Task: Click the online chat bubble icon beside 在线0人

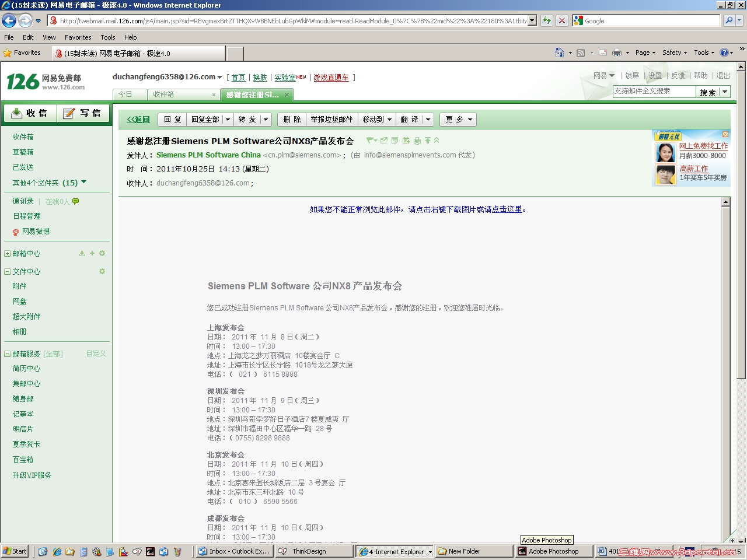Action: point(76,202)
